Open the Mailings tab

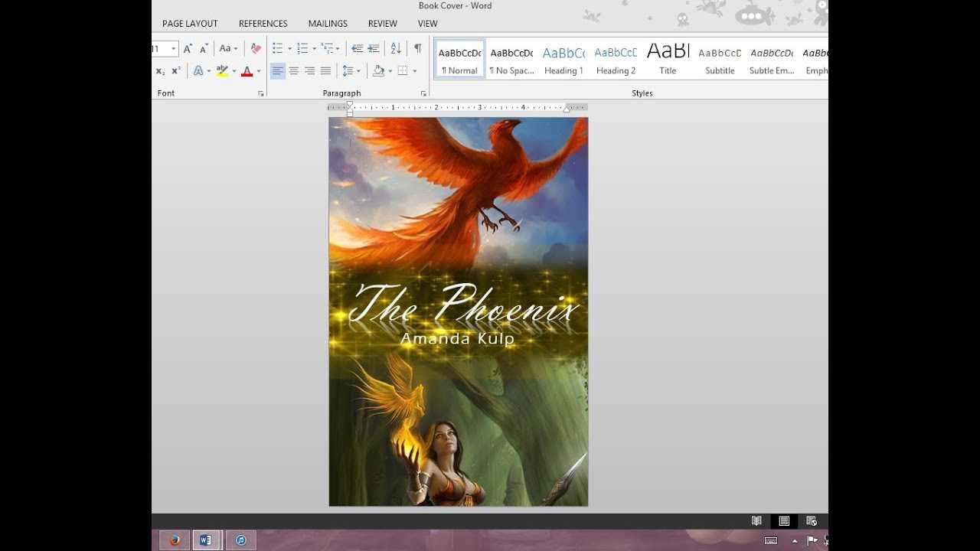tap(328, 24)
